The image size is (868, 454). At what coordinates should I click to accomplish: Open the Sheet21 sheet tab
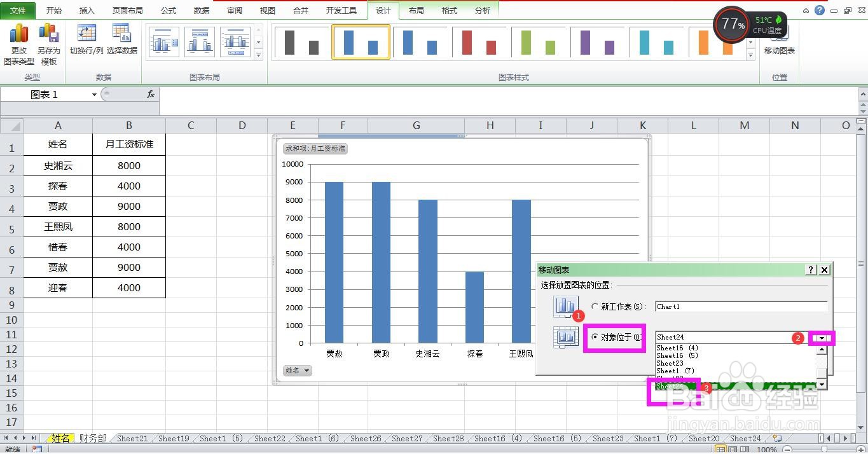132,438
